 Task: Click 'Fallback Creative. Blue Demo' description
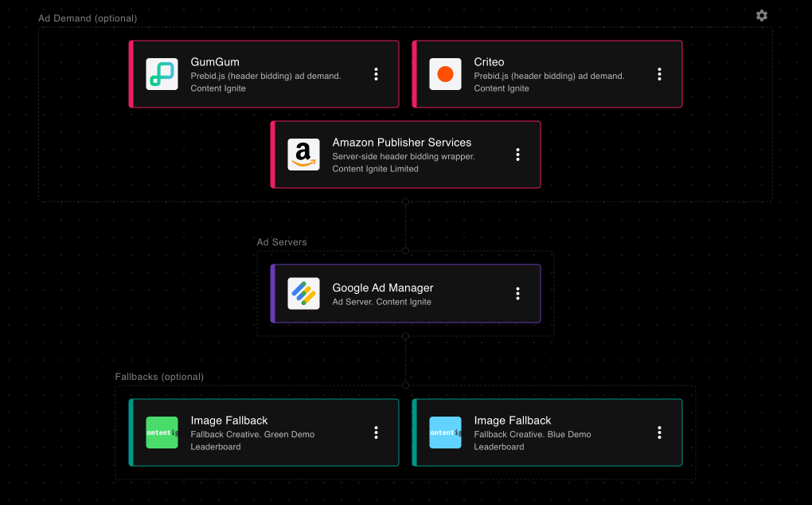[x=533, y=435]
